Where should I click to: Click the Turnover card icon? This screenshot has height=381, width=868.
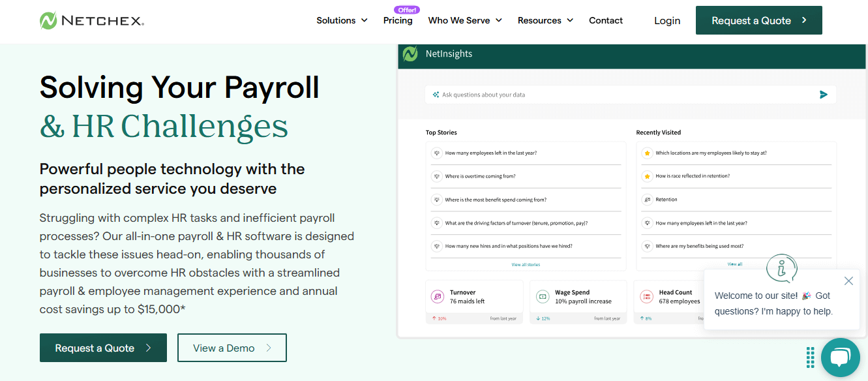tap(438, 297)
